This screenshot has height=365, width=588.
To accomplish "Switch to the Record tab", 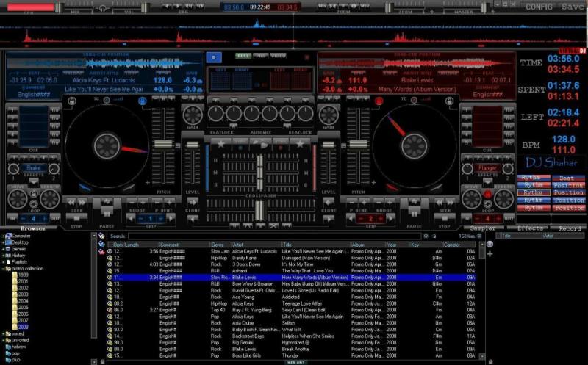I will pyautogui.click(x=570, y=228).
